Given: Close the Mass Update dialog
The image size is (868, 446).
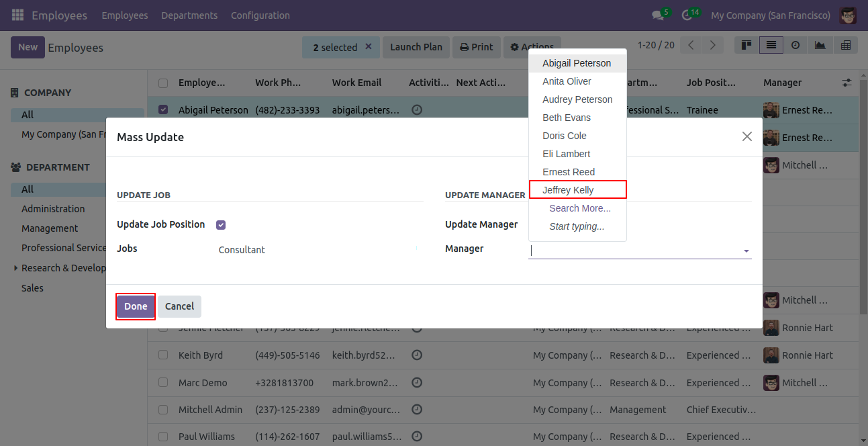Looking at the screenshot, I should point(747,136).
